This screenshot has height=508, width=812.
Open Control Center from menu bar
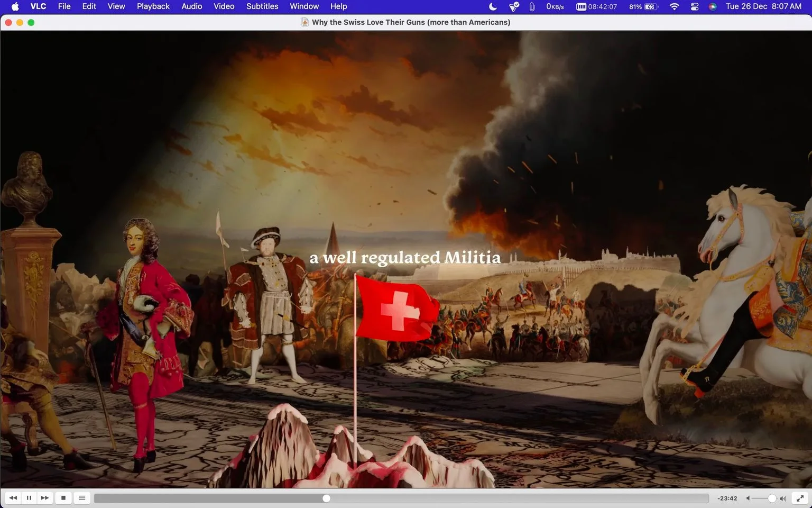[695, 6]
